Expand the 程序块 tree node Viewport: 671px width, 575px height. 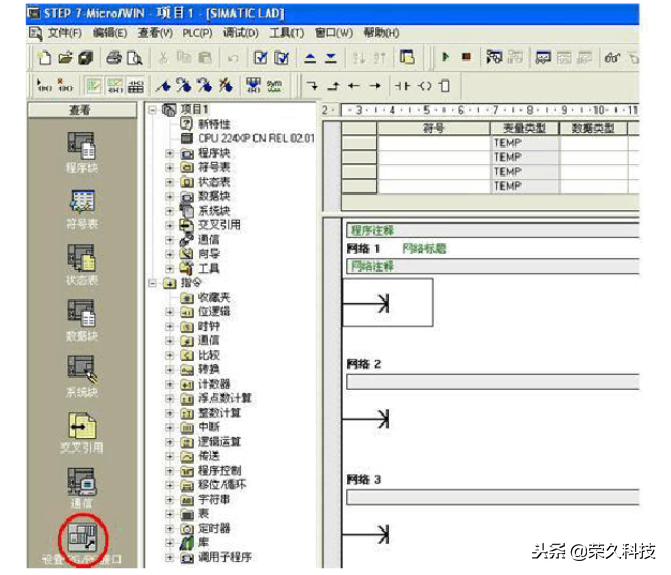[x=170, y=153]
